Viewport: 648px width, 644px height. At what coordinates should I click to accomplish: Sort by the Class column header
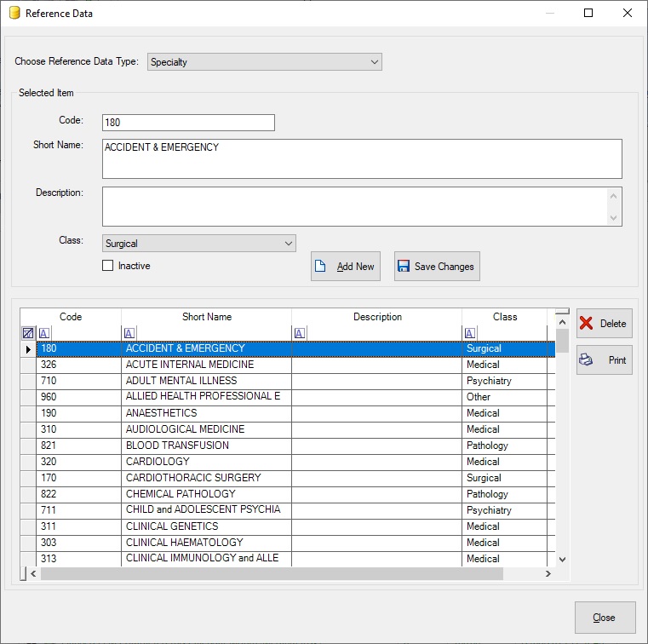click(505, 317)
